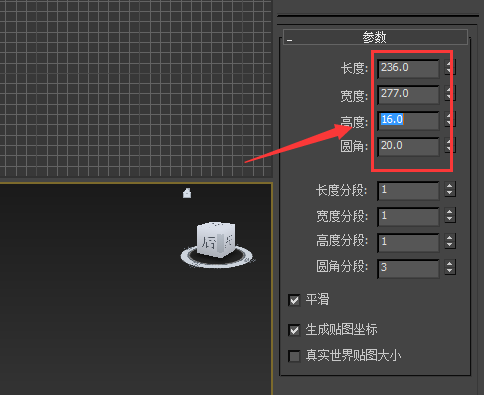Click the 高度分段 value field
484x395 pixels.
[x=408, y=242]
